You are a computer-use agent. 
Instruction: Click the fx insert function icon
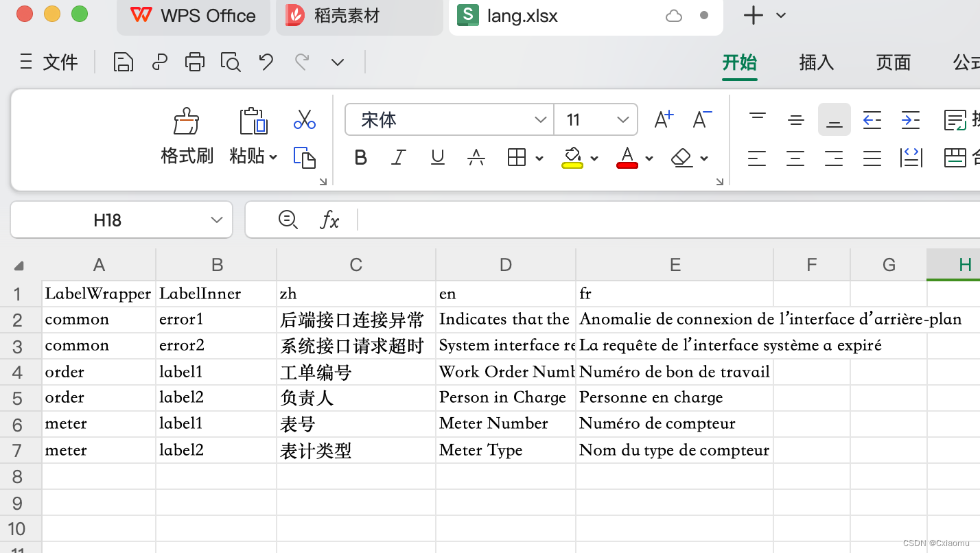[x=329, y=220]
